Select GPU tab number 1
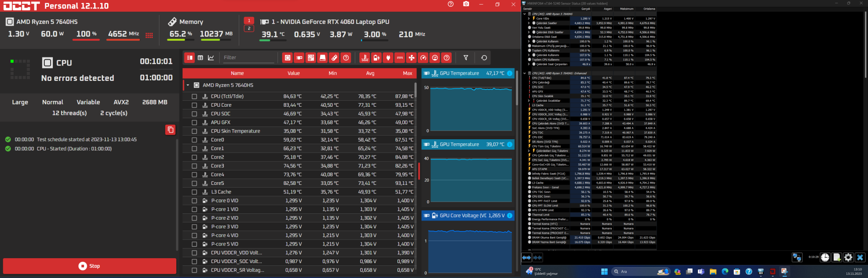 point(249,20)
